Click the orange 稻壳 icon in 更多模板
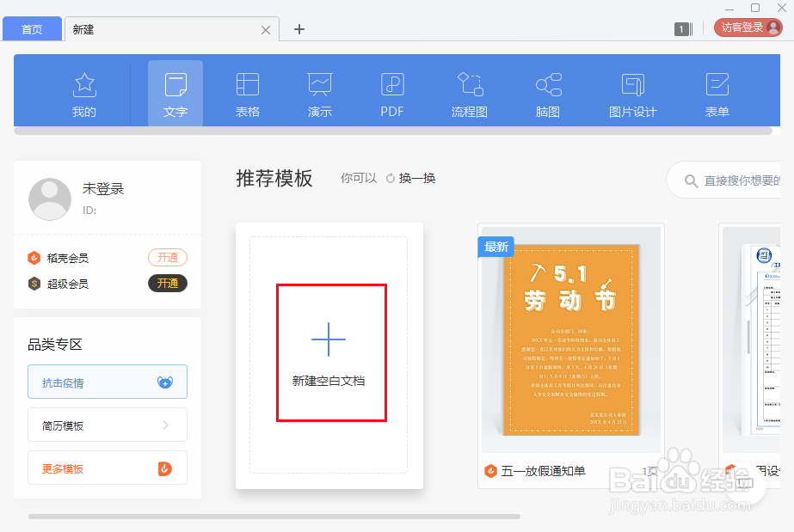794x532 pixels. [x=165, y=468]
